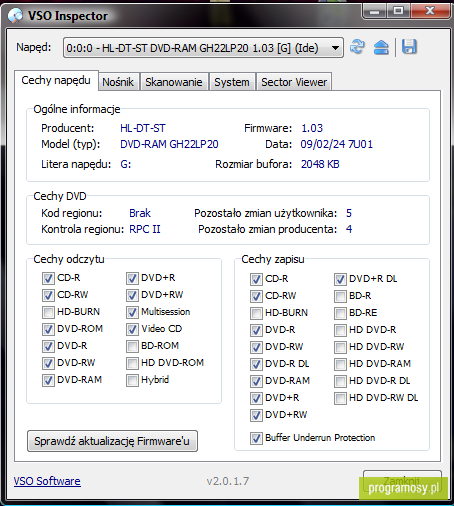Image resolution: width=454 pixels, height=506 pixels.
Task: Click the Kod regionu value Brak
Action: [140, 213]
